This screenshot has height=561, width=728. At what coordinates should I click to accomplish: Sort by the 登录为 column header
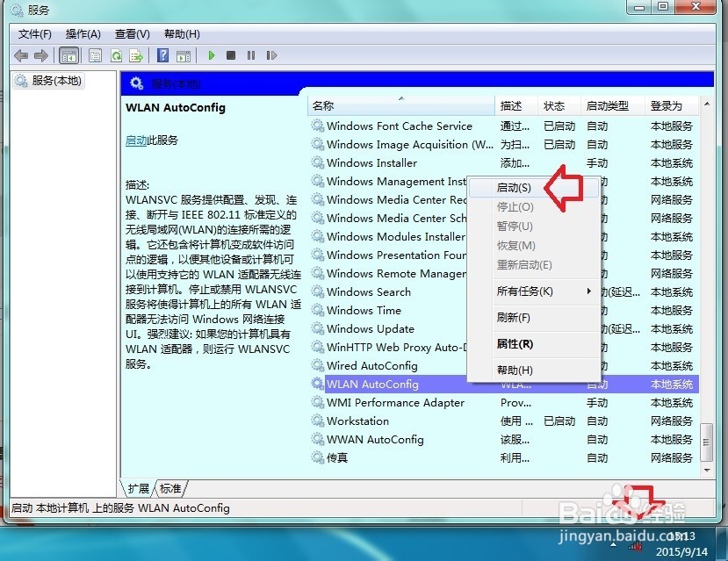[x=671, y=106]
